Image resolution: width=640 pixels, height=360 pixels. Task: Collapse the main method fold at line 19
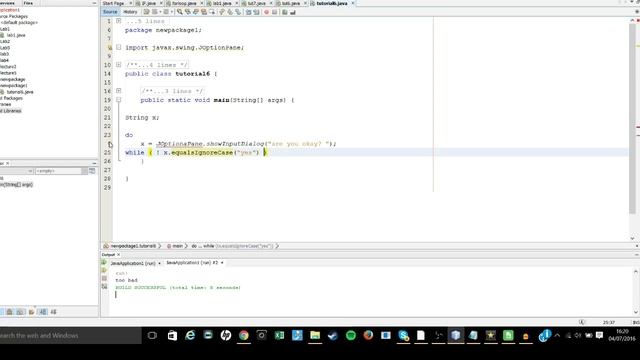[118, 100]
